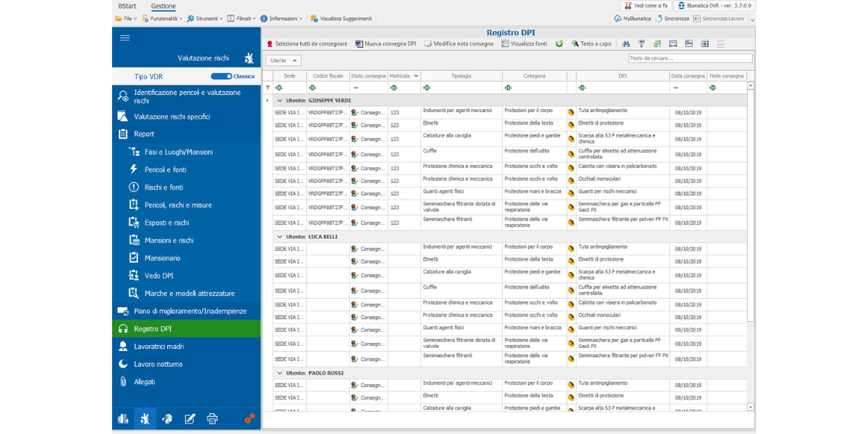Viewport: 868px width, 434px height.
Task: Open Pericoli, rischi e misure report
Action: coord(187,205)
